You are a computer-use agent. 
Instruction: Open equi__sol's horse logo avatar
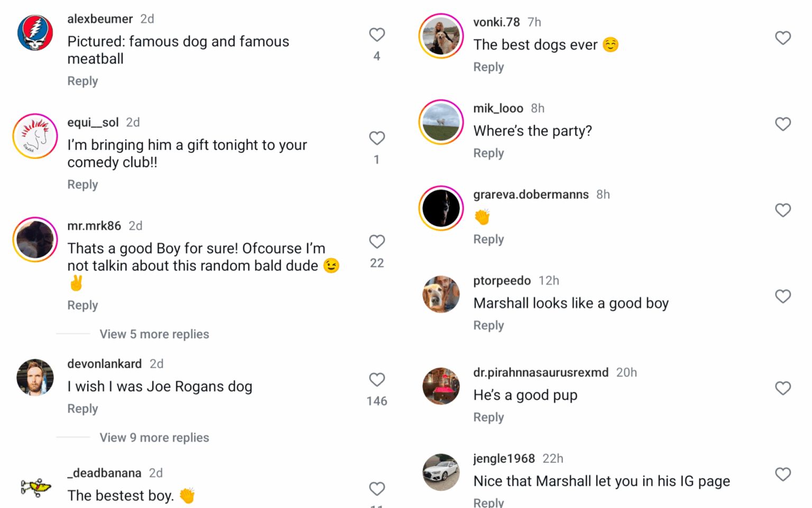35,136
